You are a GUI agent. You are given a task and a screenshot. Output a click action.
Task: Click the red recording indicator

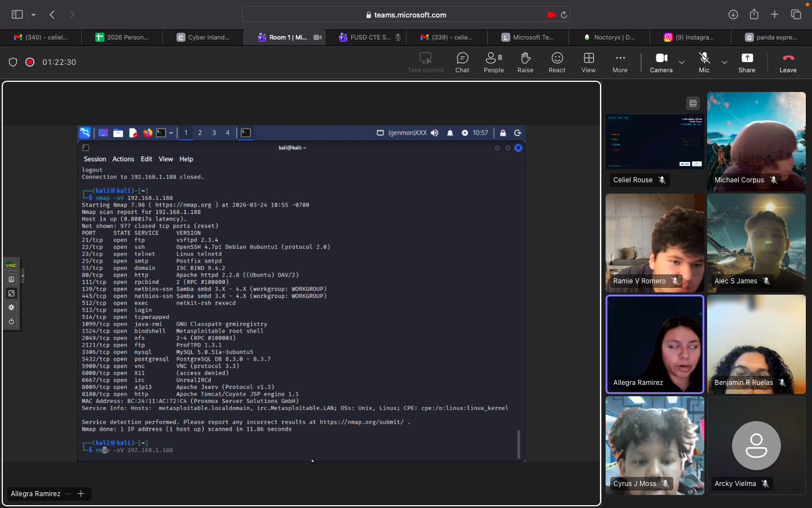point(30,62)
